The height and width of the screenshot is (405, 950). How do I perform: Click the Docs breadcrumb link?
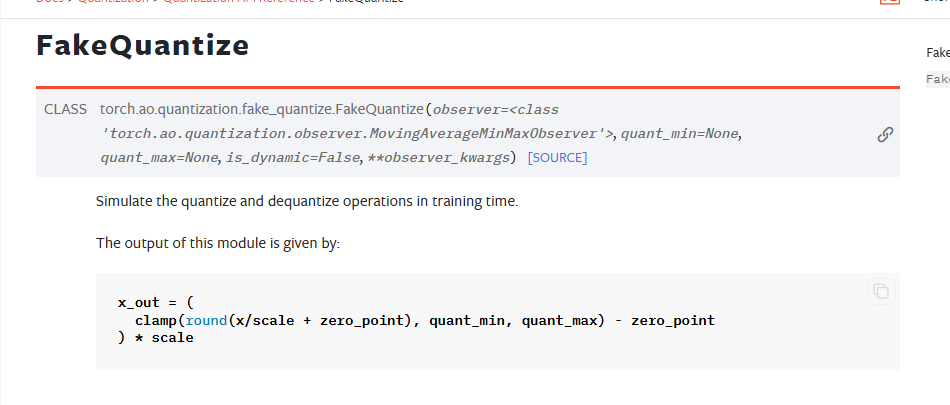coord(49,2)
